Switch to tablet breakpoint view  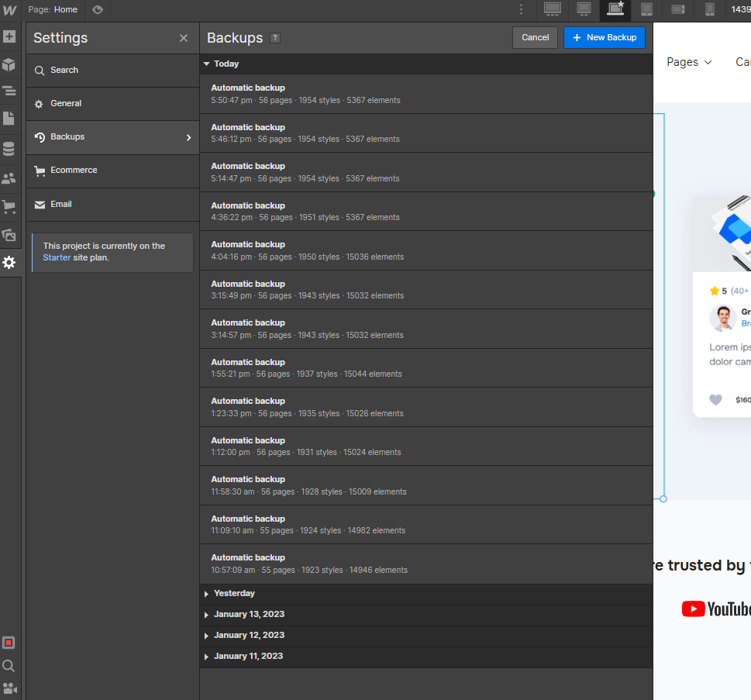pyautogui.click(x=647, y=10)
